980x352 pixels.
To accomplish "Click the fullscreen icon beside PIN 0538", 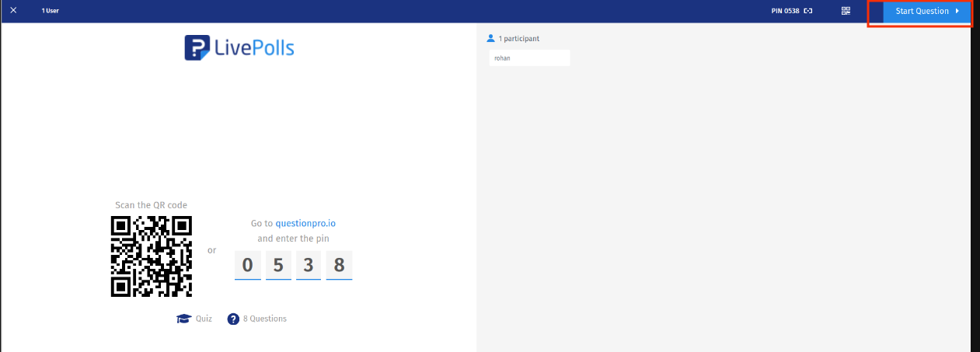I will (808, 11).
